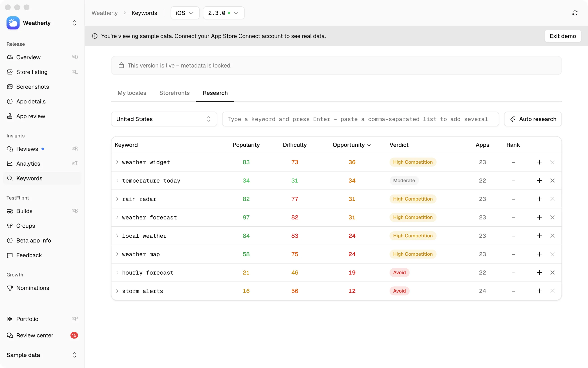Click the keyword entry input field
The width and height of the screenshot is (588, 368).
pyautogui.click(x=361, y=119)
